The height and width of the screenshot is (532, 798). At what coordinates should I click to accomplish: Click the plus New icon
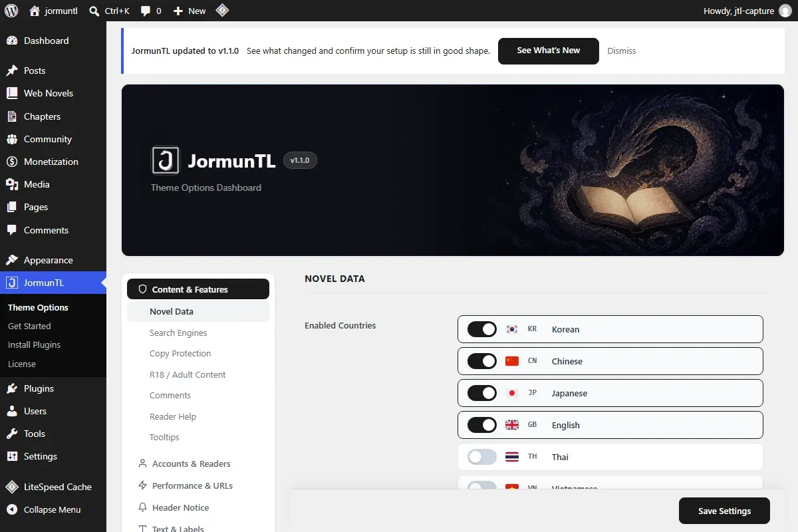(x=178, y=11)
